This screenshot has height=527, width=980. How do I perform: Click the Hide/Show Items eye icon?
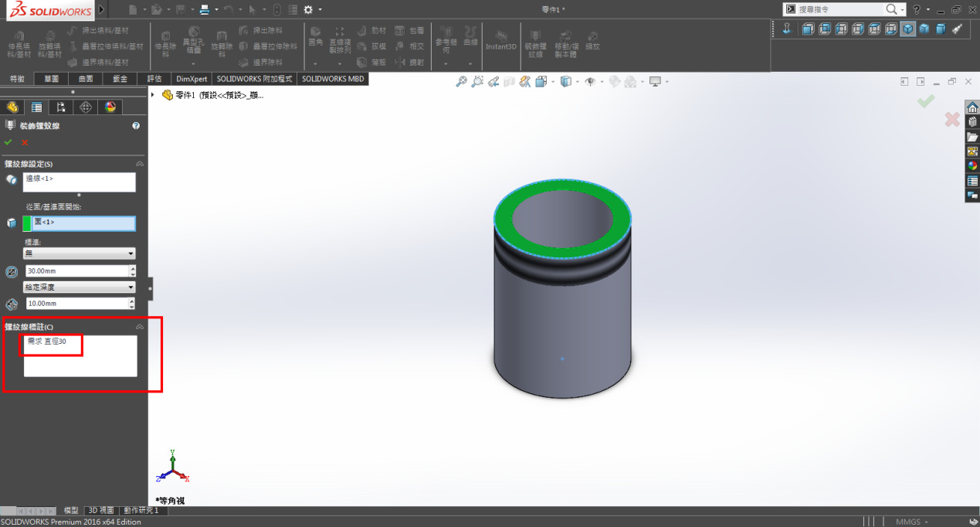pyautogui.click(x=590, y=81)
